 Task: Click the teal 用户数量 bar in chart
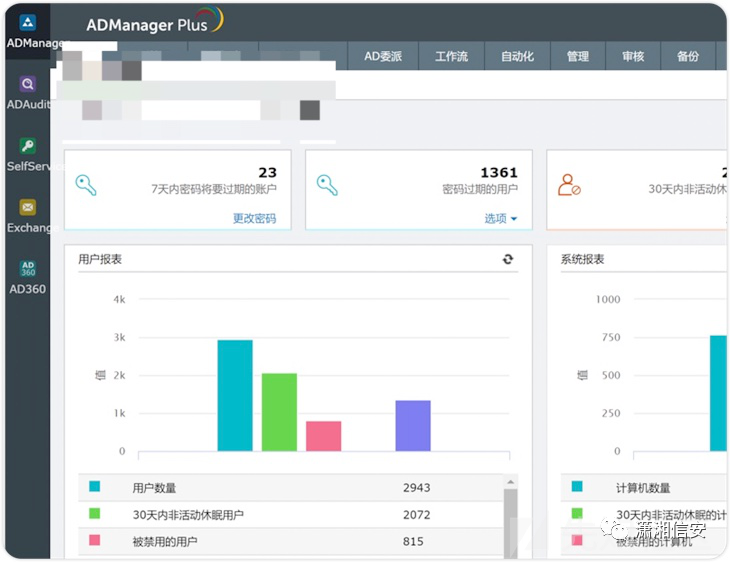point(235,395)
